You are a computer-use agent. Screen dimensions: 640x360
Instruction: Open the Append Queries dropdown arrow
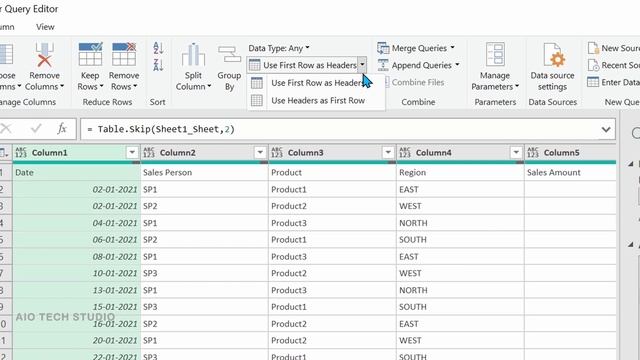[x=457, y=65]
